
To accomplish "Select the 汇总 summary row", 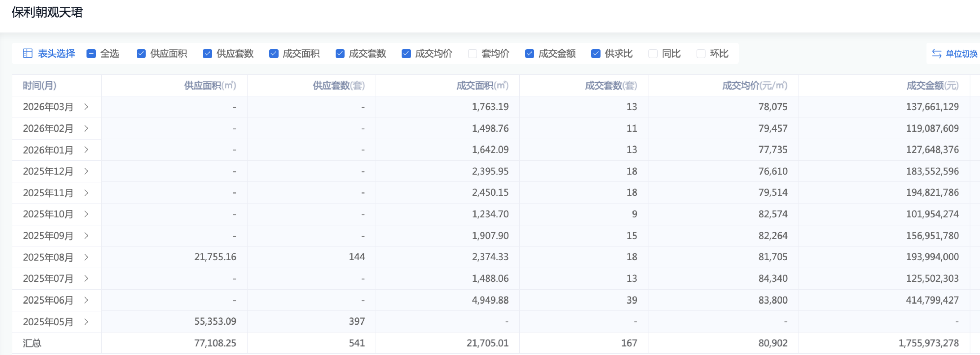I will (32, 343).
